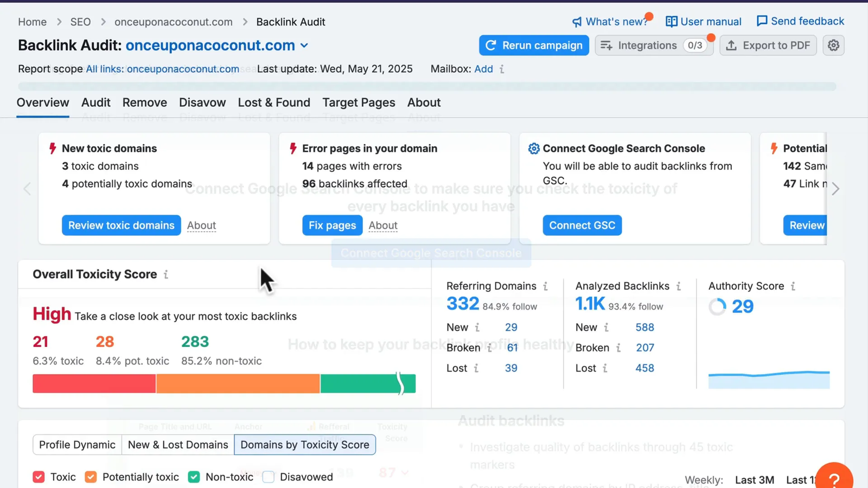
Task: Click red toxic segment of toxicity bar
Action: [94, 384]
